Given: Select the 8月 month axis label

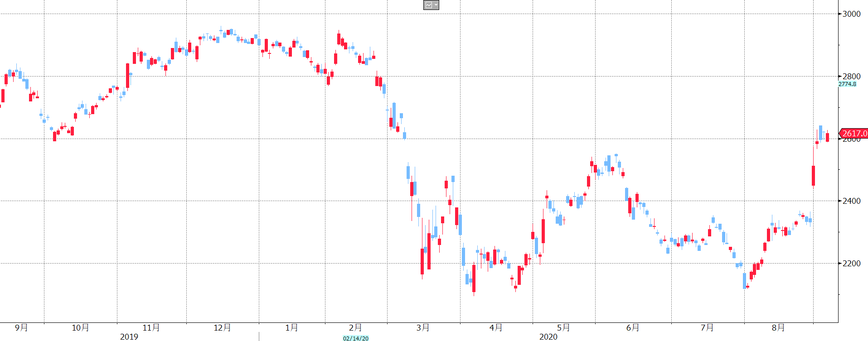Looking at the screenshot, I should [x=778, y=327].
